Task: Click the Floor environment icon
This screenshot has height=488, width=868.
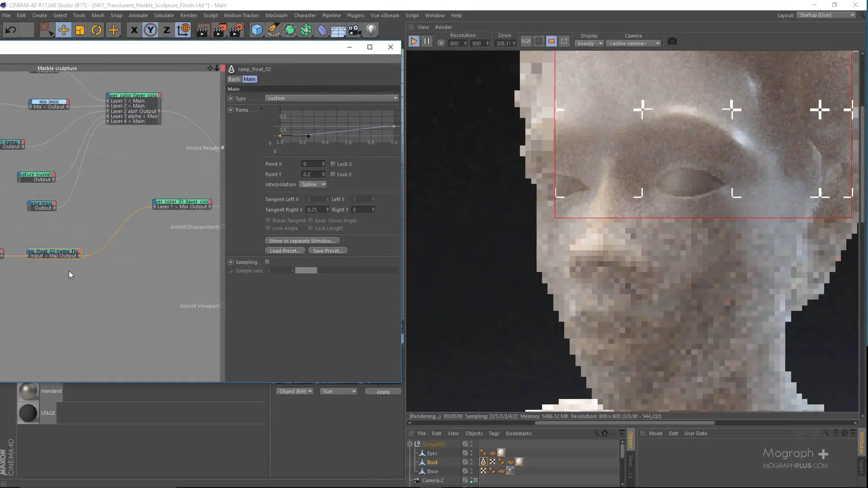Action: 339,30
